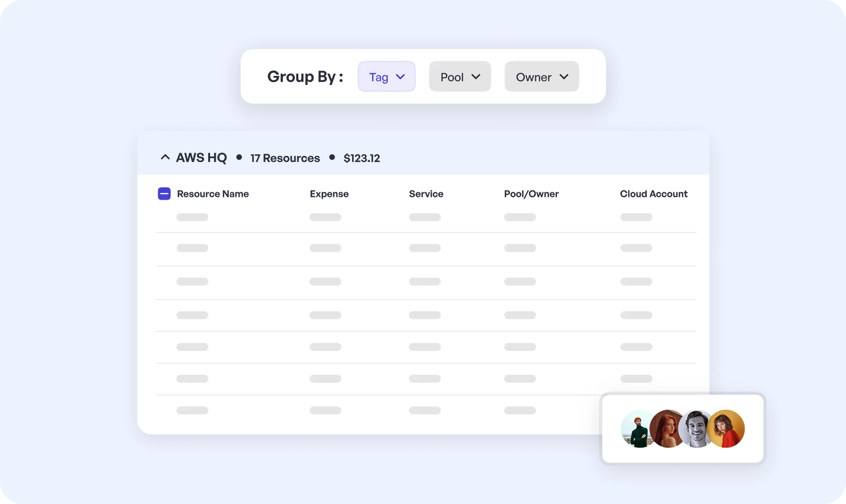Select the woman in red on yellow avatar
Image resolution: width=846 pixels, height=504 pixels.
pos(726,429)
